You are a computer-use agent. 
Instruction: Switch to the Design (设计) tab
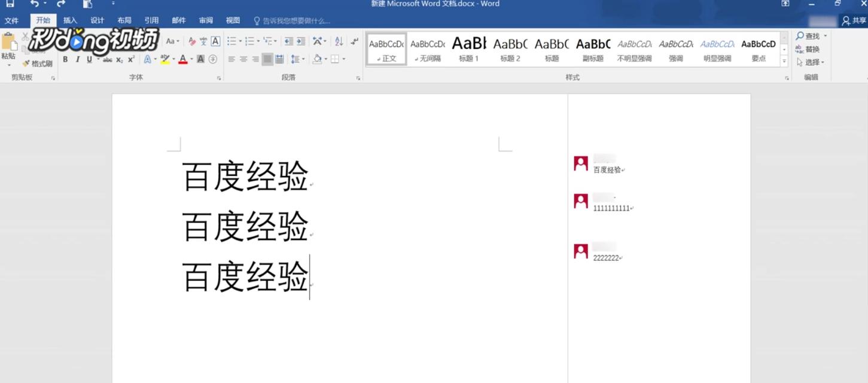[98, 20]
